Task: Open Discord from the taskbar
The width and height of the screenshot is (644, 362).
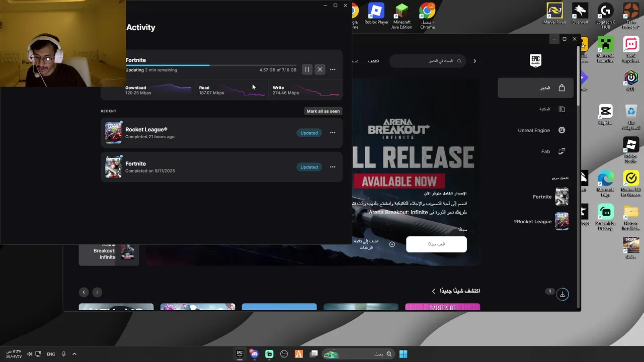Action: pyautogui.click(x=254, y=354)
